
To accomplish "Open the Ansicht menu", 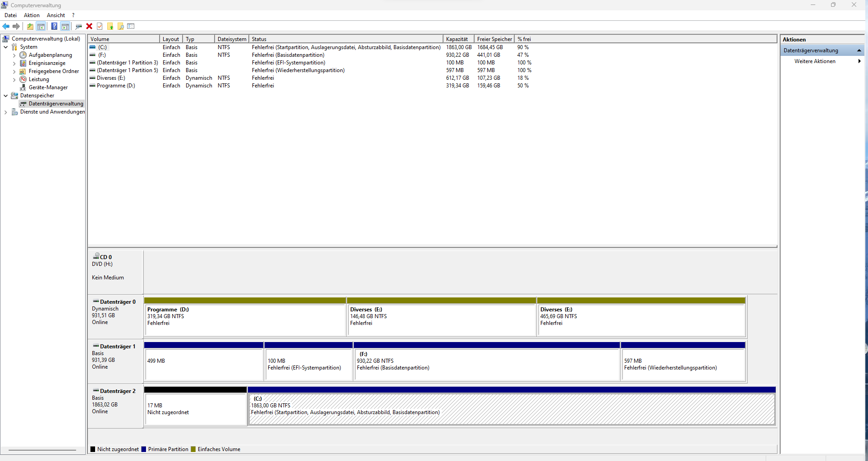I will [x=56, y=15].
